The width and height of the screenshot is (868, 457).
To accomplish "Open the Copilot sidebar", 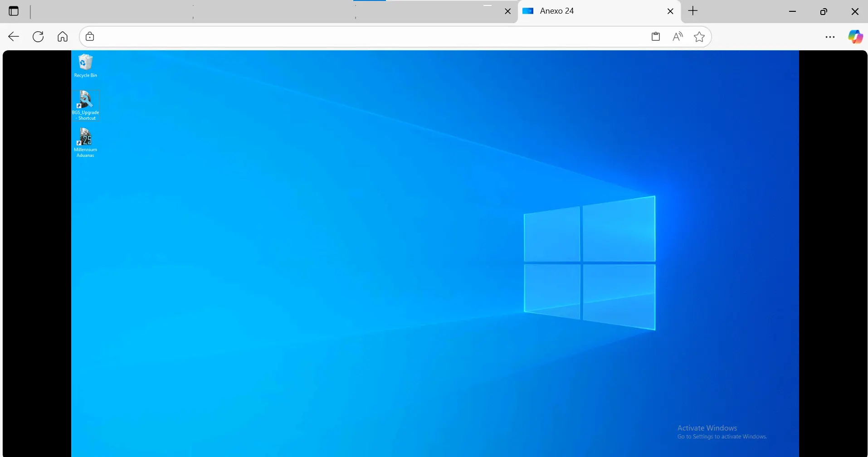I will pyautogui.click(x=855, y=37).
